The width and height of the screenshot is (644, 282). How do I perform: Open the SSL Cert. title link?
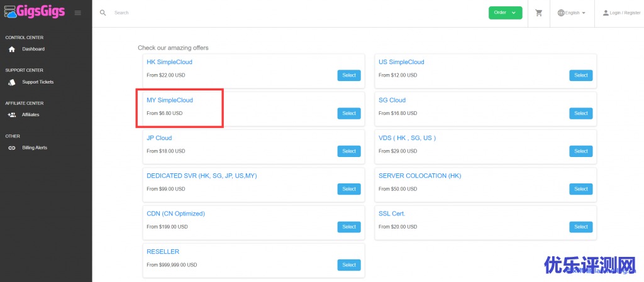tap(392, 214)
